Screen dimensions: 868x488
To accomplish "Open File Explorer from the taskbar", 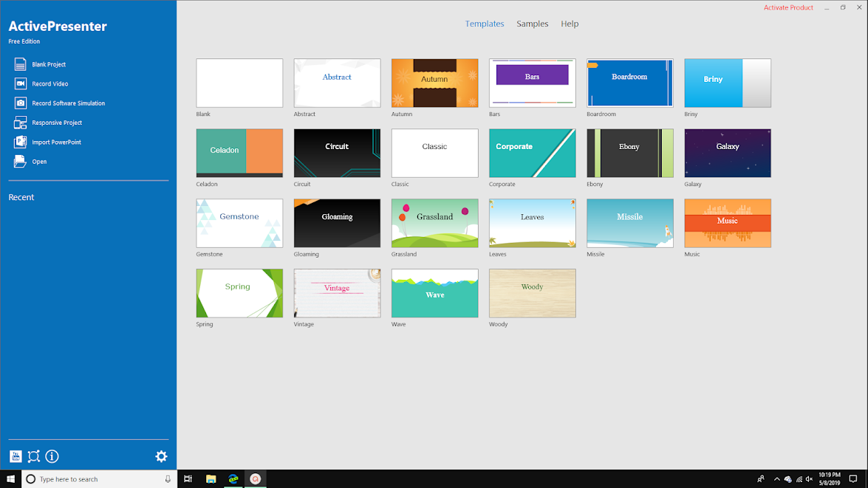I will pos(211,479).
